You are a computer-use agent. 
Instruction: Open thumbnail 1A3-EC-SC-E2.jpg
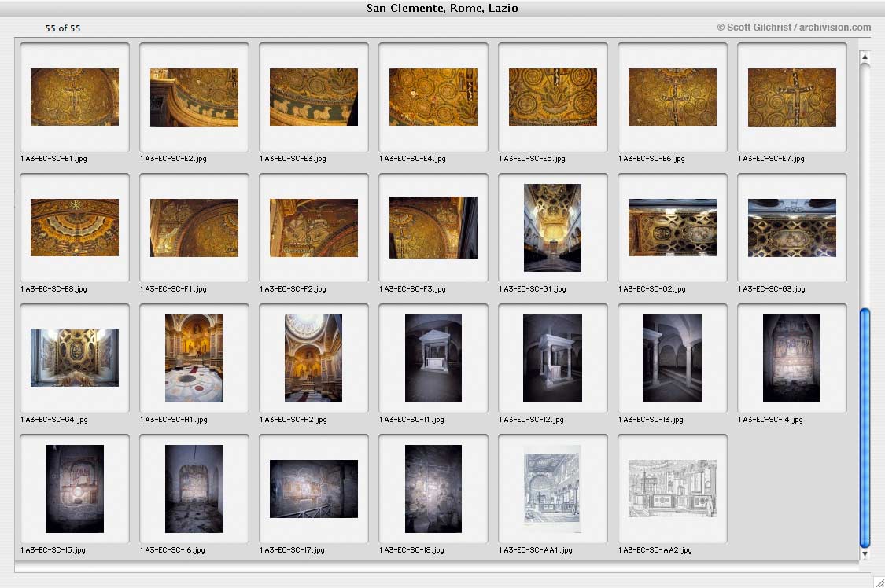click(194, 97)
